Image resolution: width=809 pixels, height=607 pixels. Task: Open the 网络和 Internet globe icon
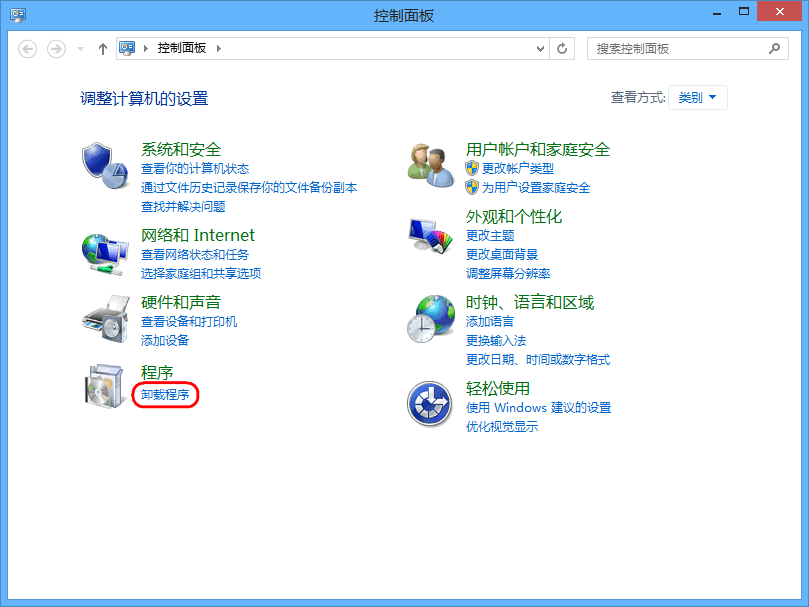point(105,254)
